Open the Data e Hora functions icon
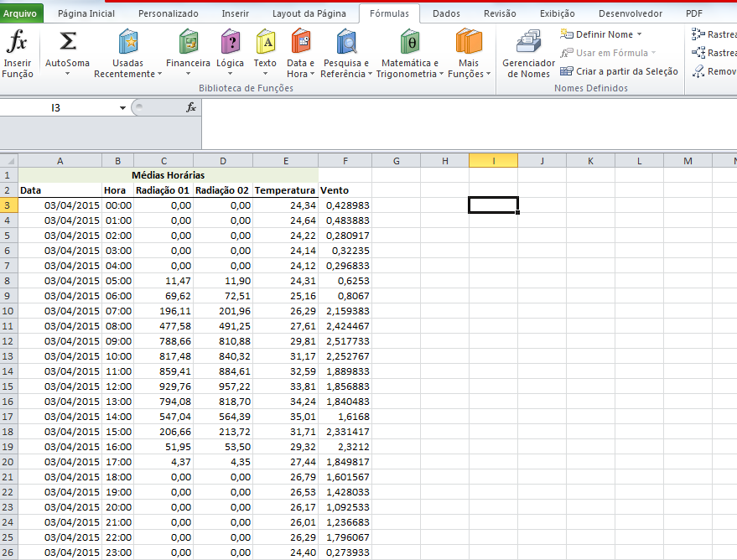The width and height of the screenshot is (737, 560). [300, 42]
